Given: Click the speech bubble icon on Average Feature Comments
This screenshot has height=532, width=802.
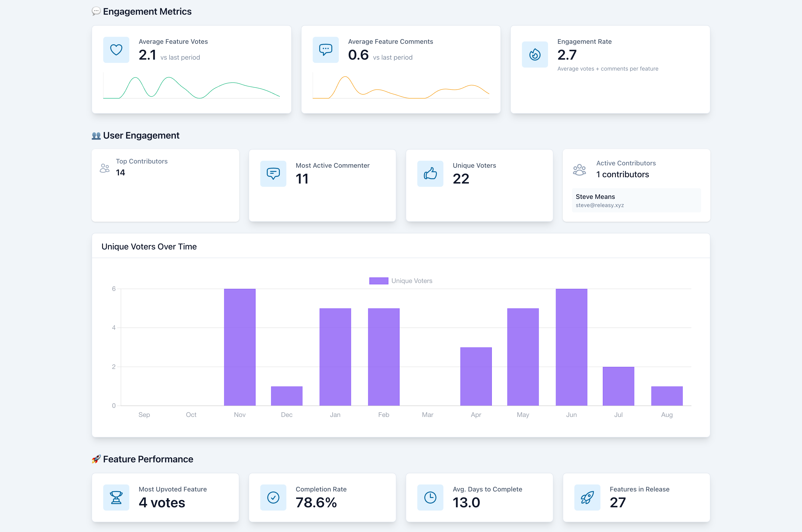Looking at the screenshot, I should point(326,50).
